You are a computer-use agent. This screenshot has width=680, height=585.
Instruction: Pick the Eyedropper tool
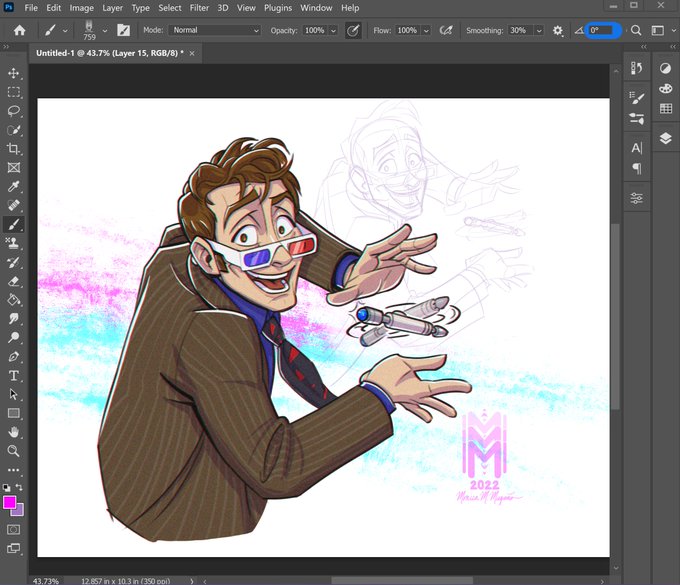13,186
